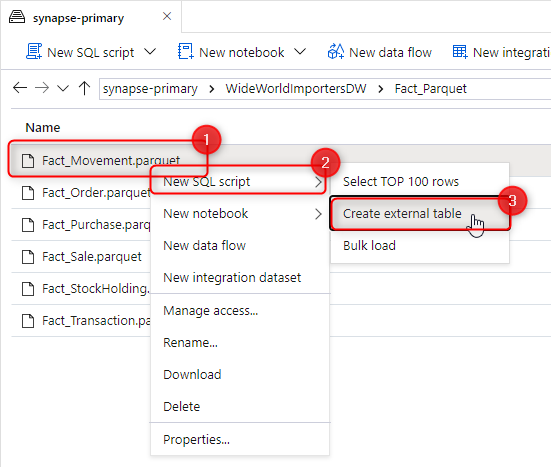The width and height of the screenshot is (551, 467).
Task: Click the New SQL script toolbar icon
Action: point(34,51)
